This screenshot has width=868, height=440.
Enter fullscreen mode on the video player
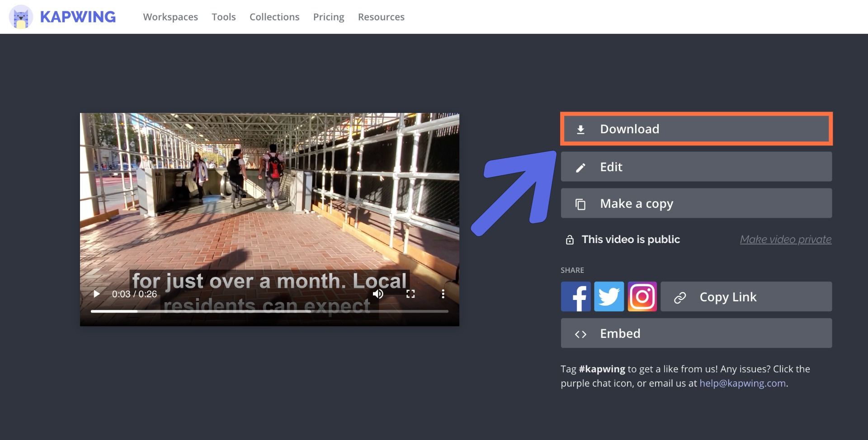(x=411, y=294)
